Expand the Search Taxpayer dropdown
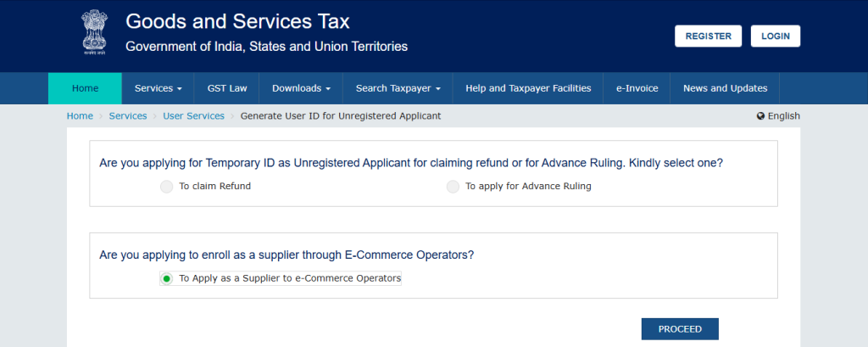Viewport: 868px width, 347px height. (x=398, y=88)
